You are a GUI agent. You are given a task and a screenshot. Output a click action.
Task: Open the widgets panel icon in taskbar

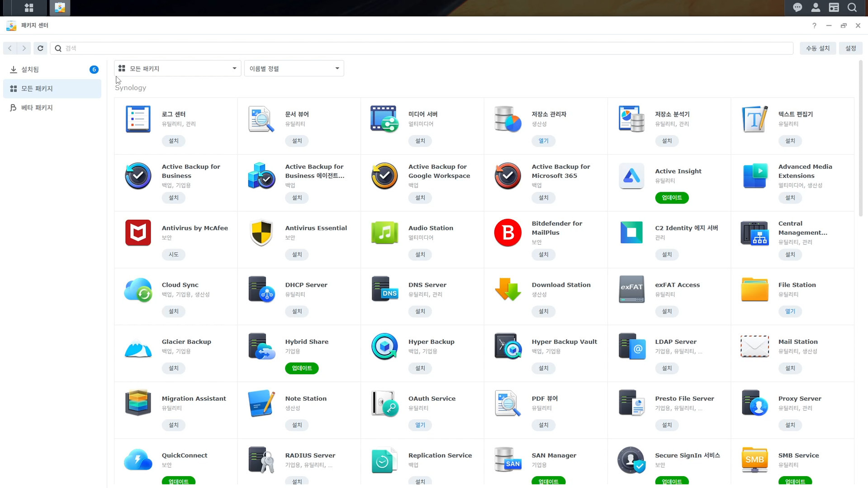coord(834,8)
